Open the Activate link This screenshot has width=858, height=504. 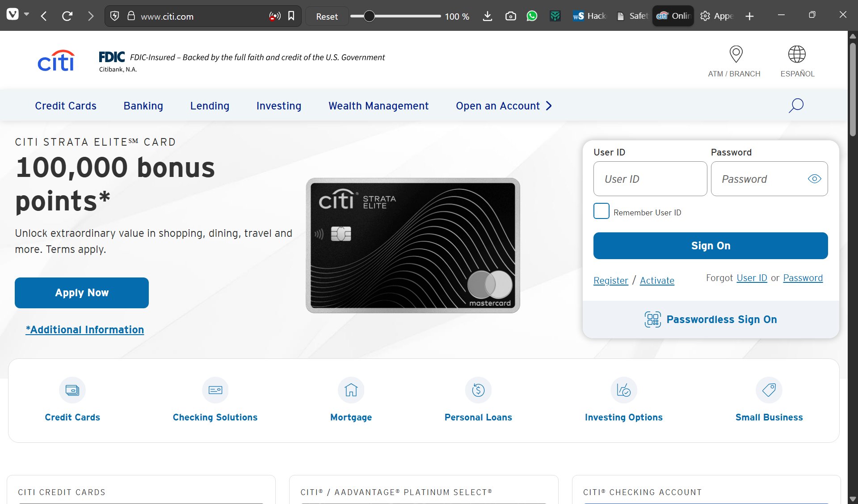point(657,281)
